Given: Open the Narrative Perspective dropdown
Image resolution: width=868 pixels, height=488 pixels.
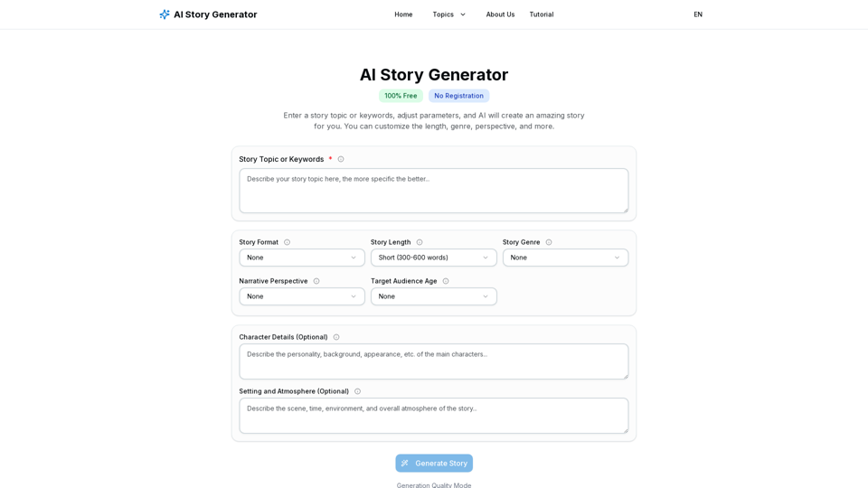Looking at the screenshot, I should (302, 296).
